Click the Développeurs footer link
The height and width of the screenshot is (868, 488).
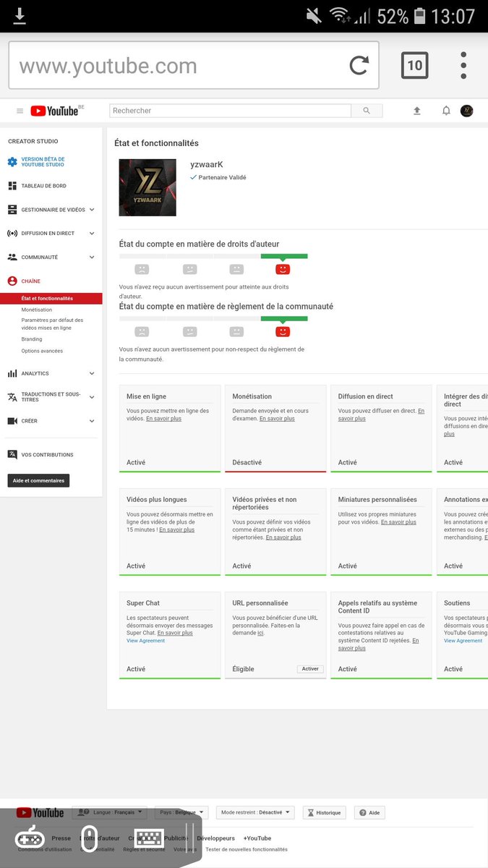click(215, 838)
